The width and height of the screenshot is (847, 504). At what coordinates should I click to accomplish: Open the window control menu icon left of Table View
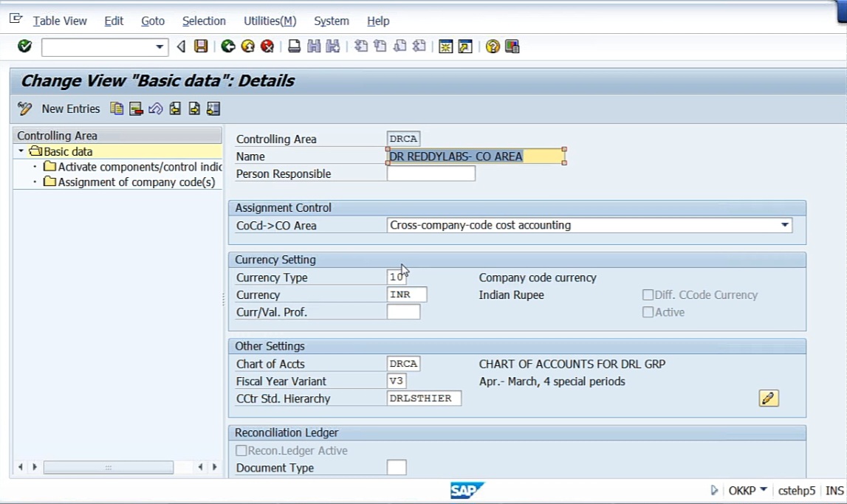pos(16,19)
